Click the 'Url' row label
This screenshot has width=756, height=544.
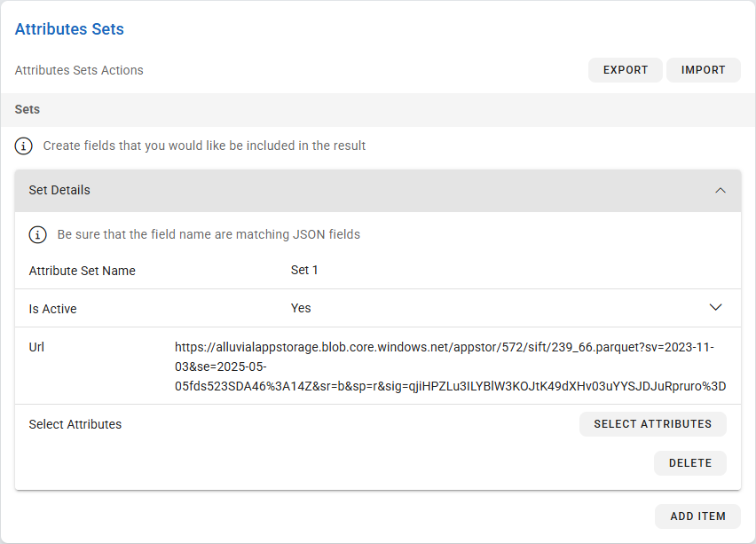pyautogui.click(x=36, y=347)
